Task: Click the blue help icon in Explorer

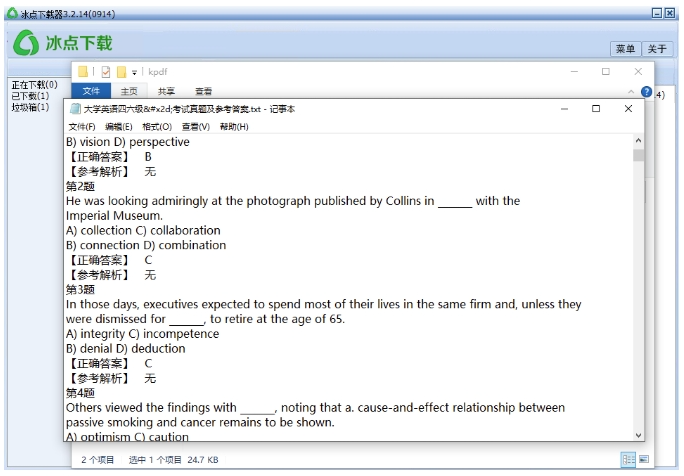Action: coord(646,92)
